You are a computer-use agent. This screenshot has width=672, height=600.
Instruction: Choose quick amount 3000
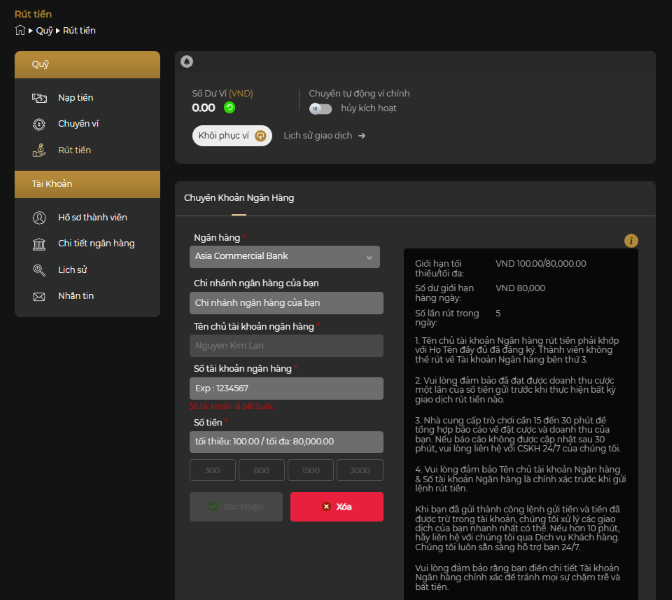(x=360, y=470)
